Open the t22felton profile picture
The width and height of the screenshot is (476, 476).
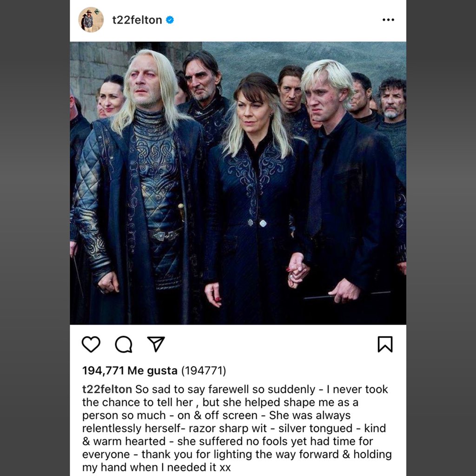coord(91,20)
